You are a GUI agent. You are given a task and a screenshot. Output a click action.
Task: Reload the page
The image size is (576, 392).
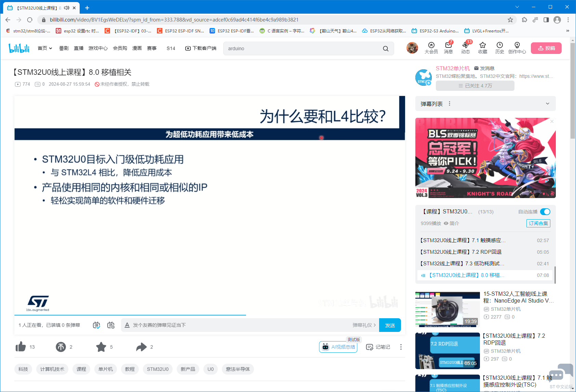click(30, 20)
